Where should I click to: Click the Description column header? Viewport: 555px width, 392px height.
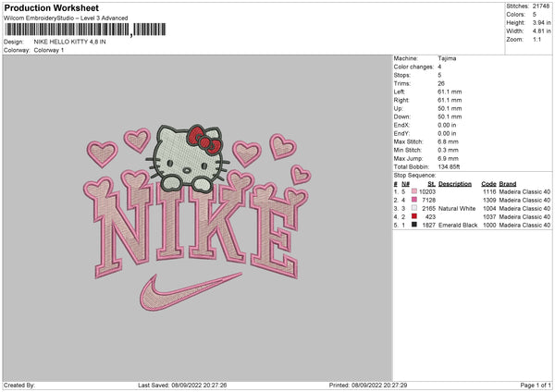point(454,183)
